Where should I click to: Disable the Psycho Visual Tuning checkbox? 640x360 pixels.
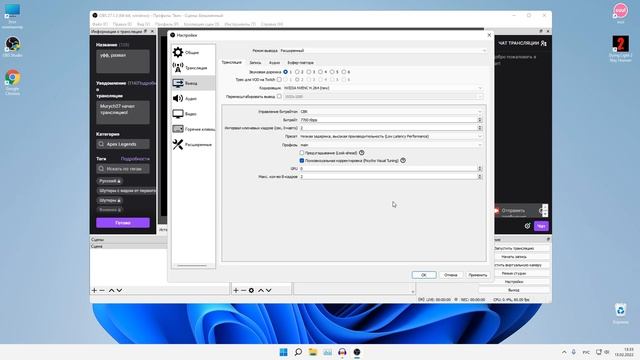[x=302, y=160]
